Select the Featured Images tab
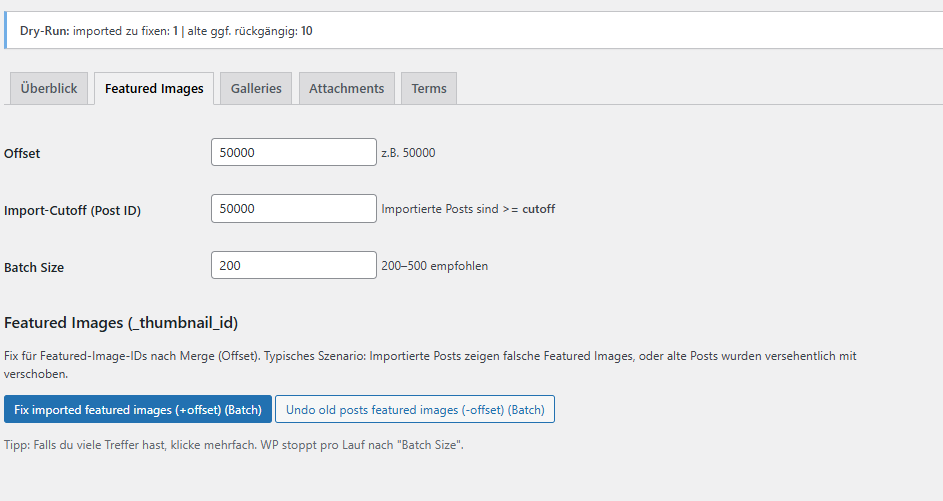 click(154, 88)
